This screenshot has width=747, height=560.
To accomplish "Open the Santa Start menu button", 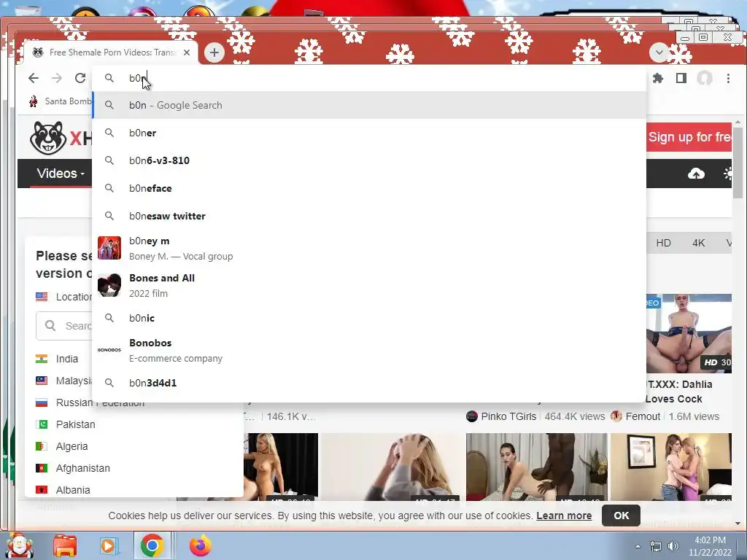I will [18, 545].
